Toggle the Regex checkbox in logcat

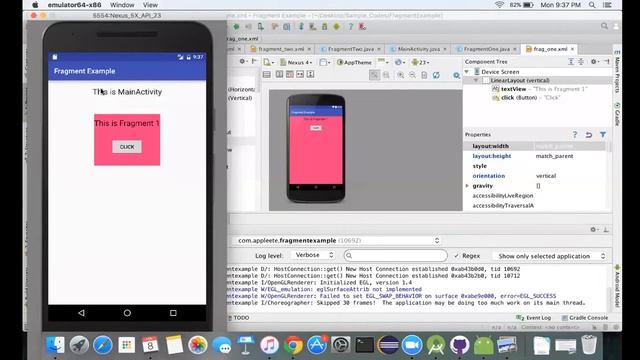(x=457, y=256)
